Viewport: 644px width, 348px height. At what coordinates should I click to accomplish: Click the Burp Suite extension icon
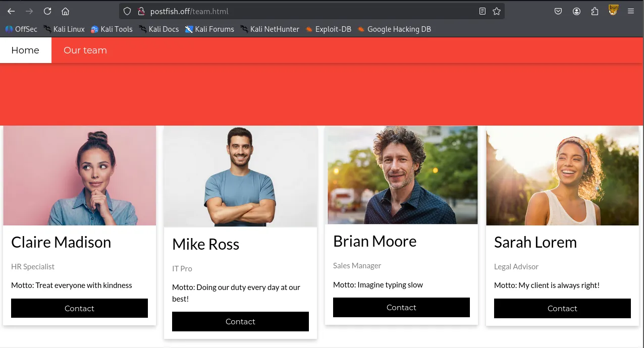click(613, 10)
